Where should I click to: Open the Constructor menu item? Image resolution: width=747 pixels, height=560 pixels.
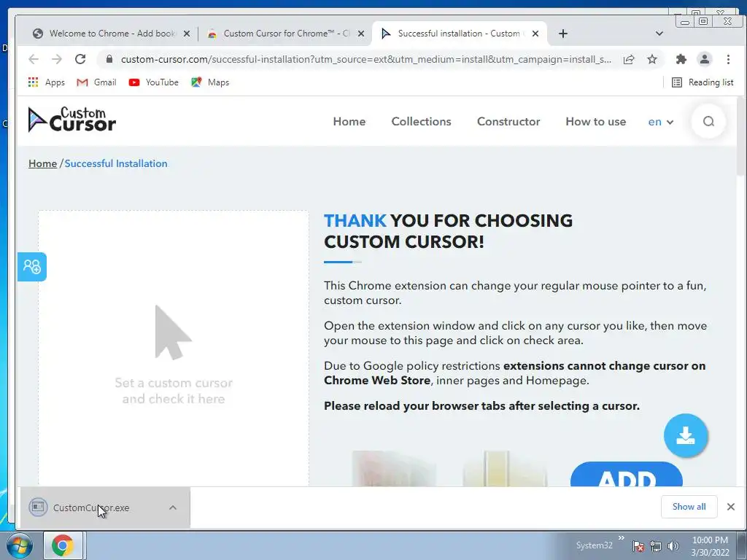[x=508, y=122]
